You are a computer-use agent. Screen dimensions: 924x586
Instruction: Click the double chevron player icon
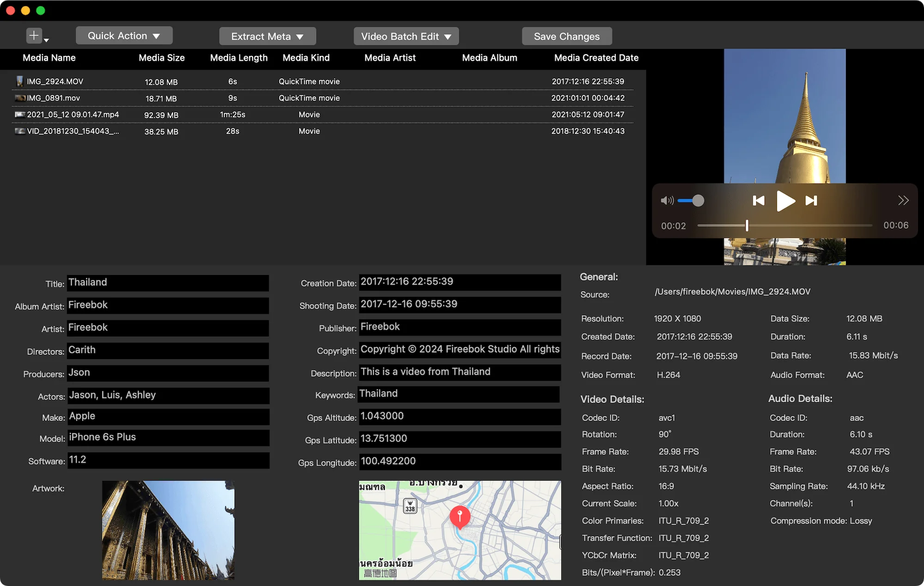click(x=903, y=201)
